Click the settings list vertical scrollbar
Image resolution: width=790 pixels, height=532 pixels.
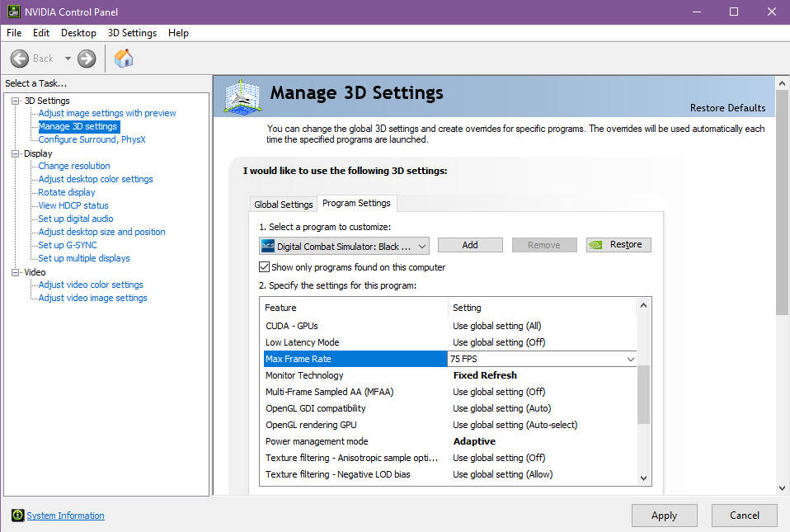644,394
